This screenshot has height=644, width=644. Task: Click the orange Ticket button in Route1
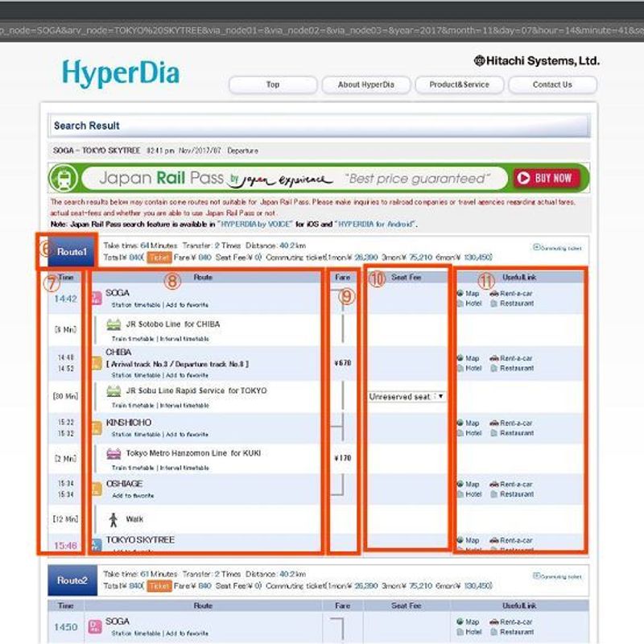click(159, 258)
